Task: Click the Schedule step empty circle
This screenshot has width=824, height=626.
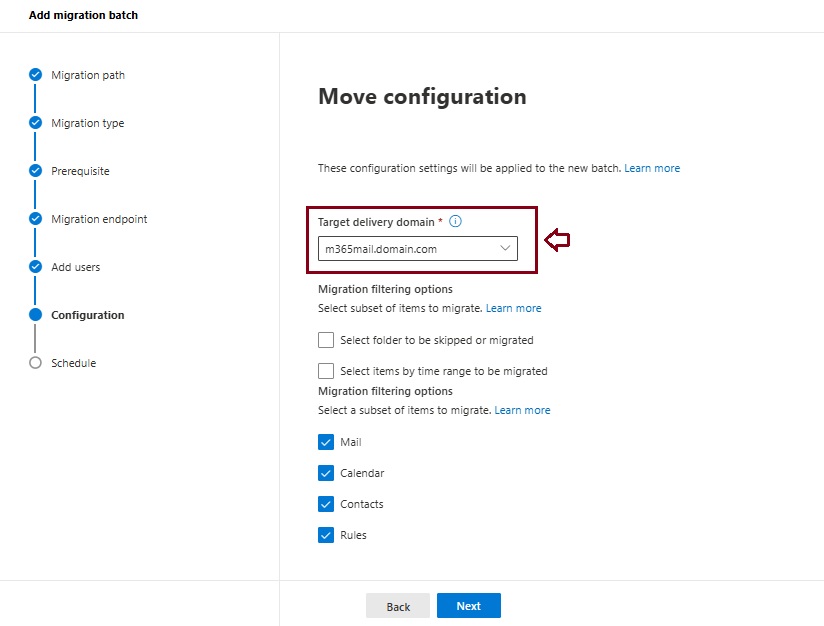Action: coord(35,363)
